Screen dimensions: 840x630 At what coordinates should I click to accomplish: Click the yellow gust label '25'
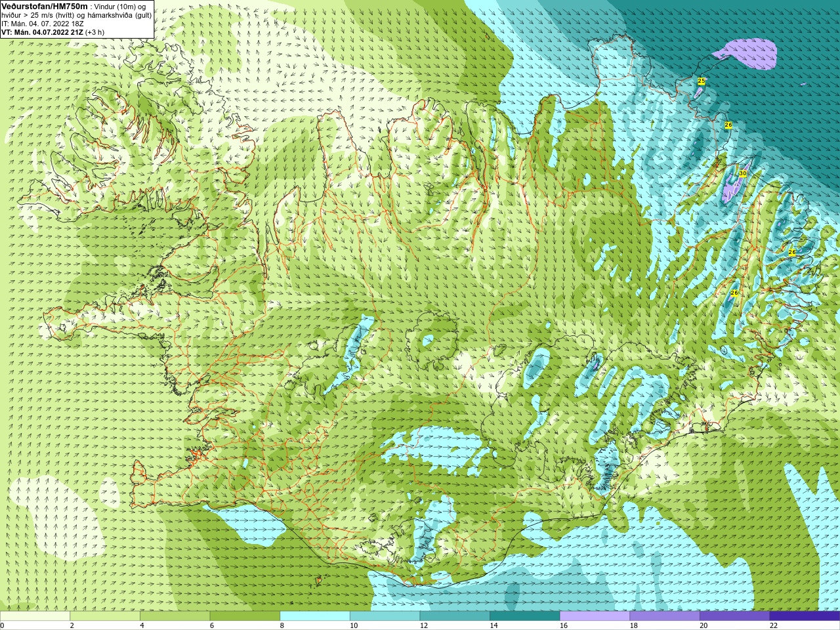tap(701, 81)
